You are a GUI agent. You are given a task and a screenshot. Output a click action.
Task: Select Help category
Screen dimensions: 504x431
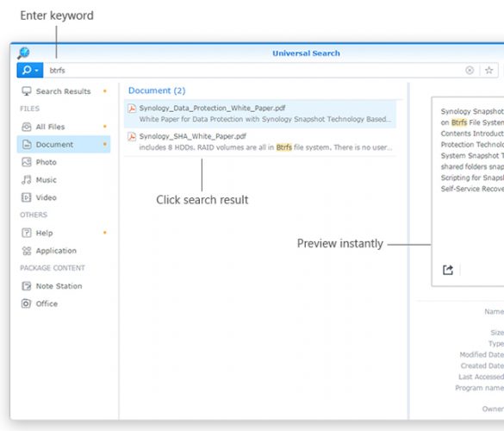tap(63, 233)
